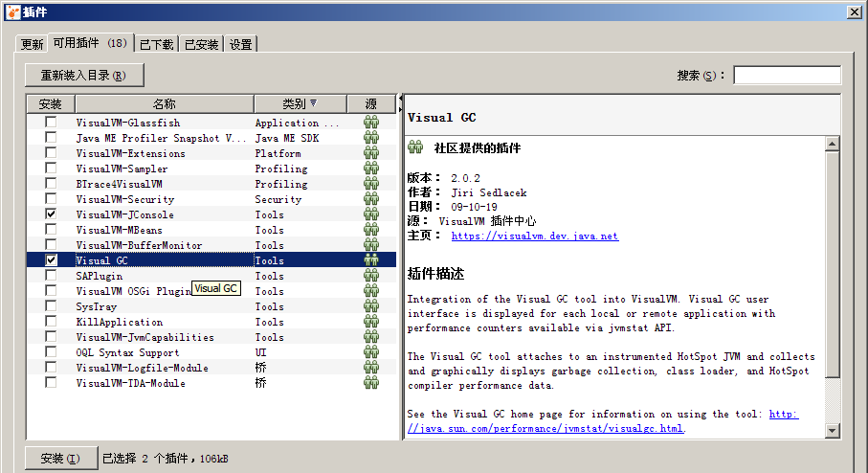Open the 已安装 tab

[x=202, y=44]
